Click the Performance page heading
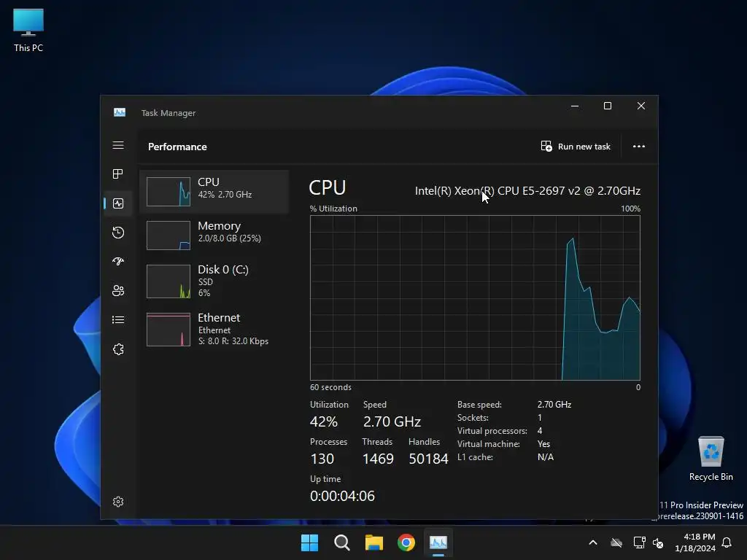Image resolution: width=747 pixels, height=560 pixels. coord(177,147)
